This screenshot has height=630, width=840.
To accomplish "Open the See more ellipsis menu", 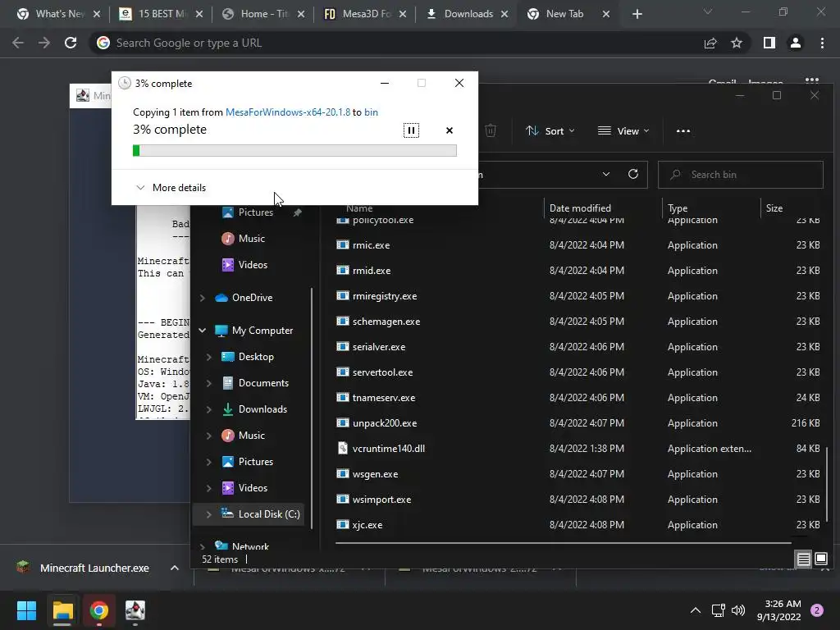I will [683, 130].
